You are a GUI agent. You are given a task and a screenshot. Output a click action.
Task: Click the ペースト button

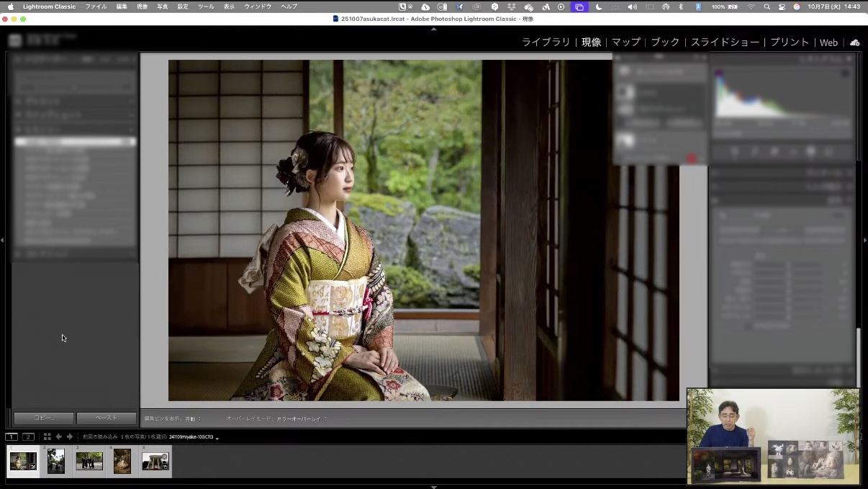(106, 418)
